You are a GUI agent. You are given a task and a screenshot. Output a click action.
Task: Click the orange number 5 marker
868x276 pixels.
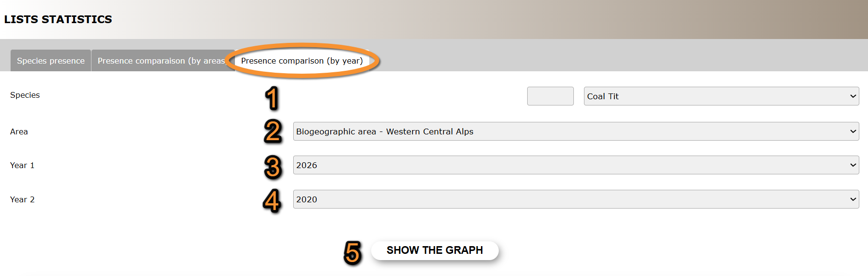coord(352,252)
